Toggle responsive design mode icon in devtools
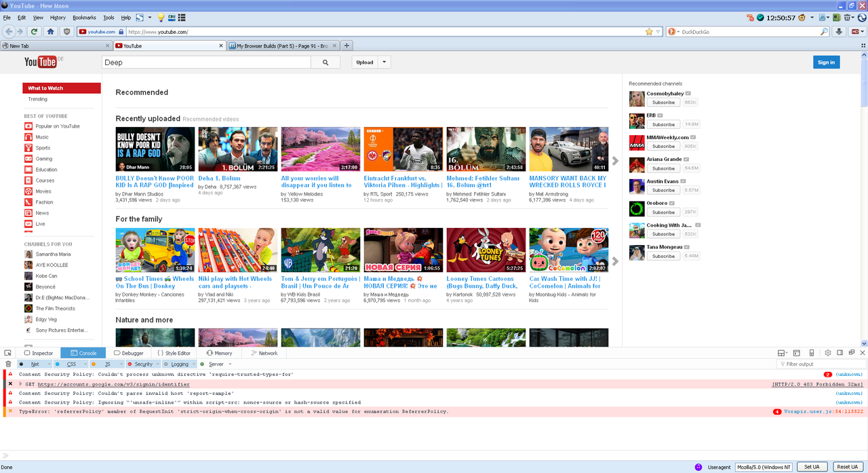The width and height of the screenshot is (868, 473). pyautogui.click(x=812, y=353)
